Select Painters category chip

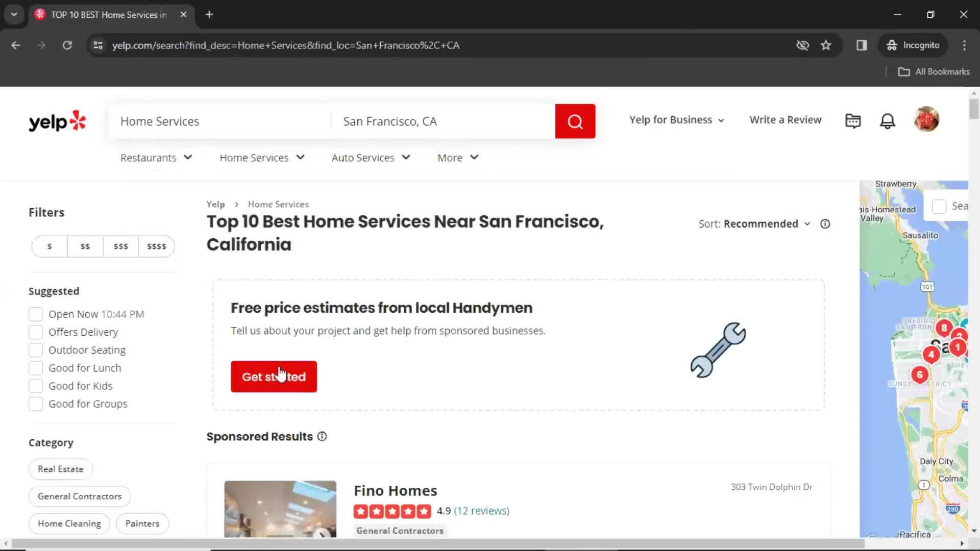tap(142, 523)
